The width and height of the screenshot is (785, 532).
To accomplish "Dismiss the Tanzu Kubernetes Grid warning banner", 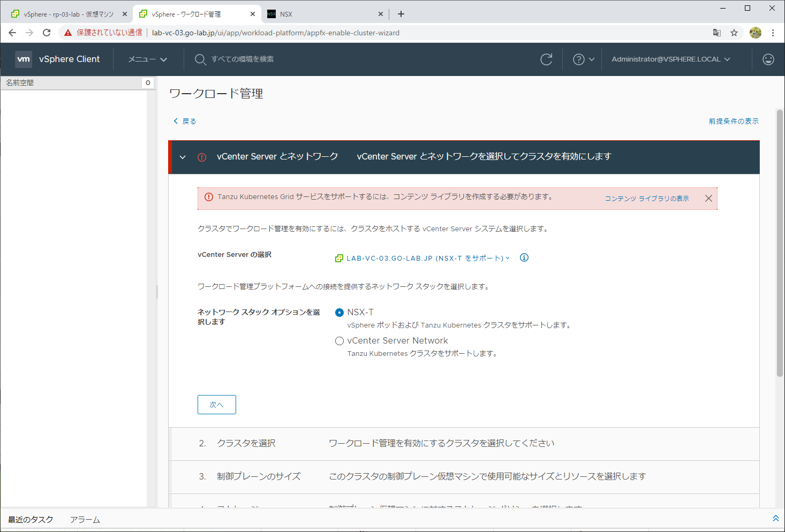I will (x=708, y=198).
